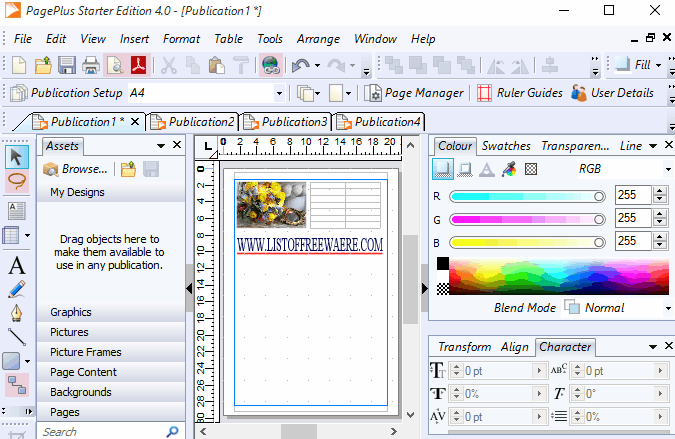675x439 pixels.
Task: Click the B value input field
Action: (633, 241)
